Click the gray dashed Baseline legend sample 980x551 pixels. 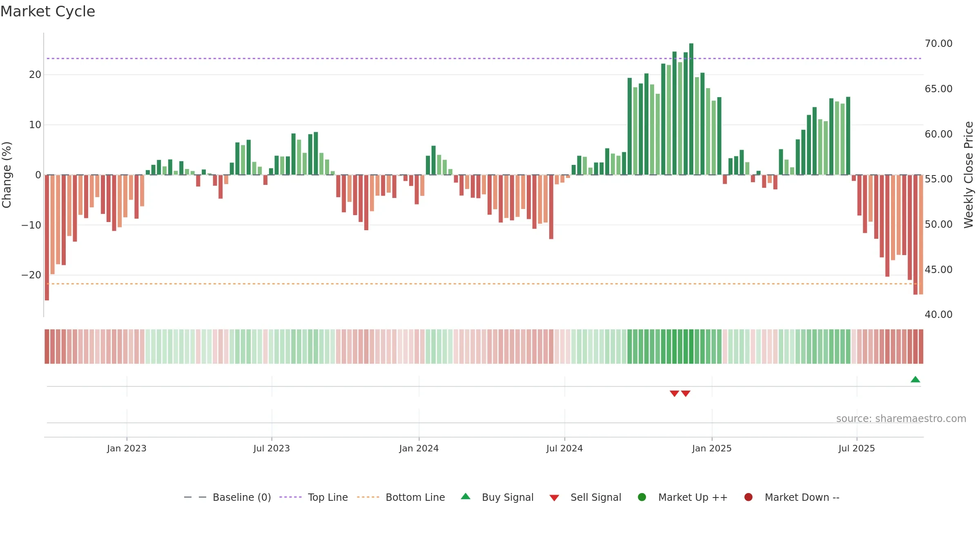195,497
